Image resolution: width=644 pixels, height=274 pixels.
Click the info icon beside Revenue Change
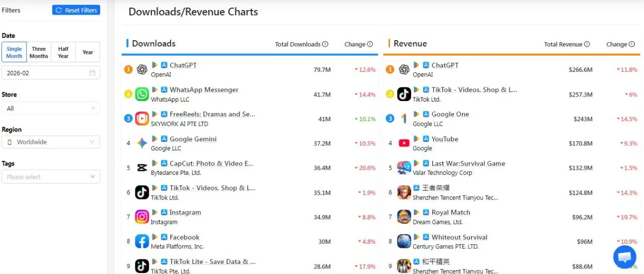click(631, 44)
